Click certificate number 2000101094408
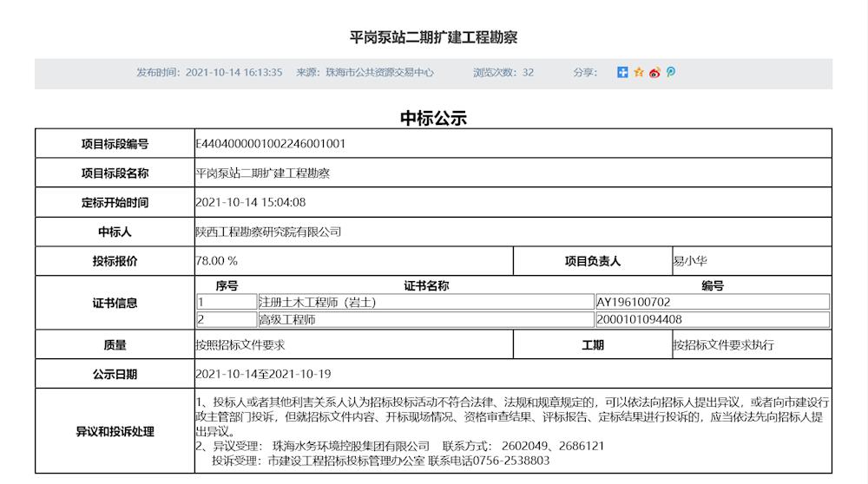This screenshot has width=868, height=484. (x=639, y=319)
